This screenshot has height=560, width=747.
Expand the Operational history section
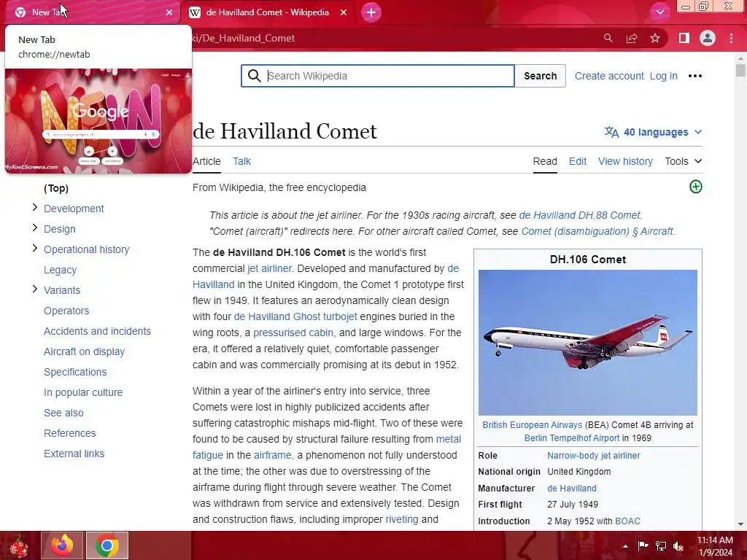[x=34, y=249]
